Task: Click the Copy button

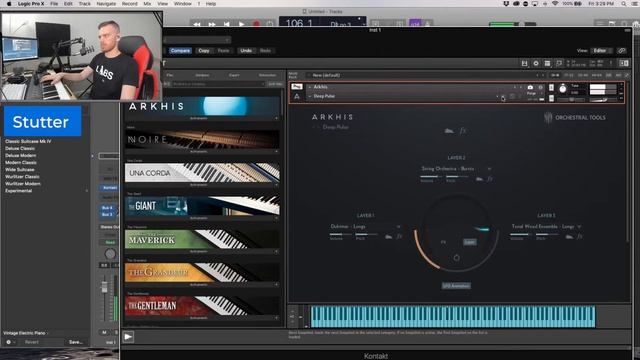Action: click(x=204, y=51)
